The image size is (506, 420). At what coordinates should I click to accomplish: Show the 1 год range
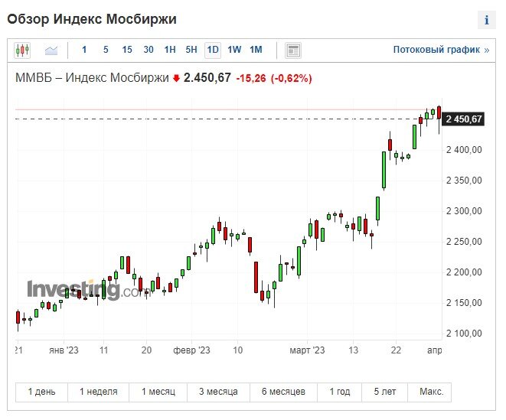click(339, 392)
